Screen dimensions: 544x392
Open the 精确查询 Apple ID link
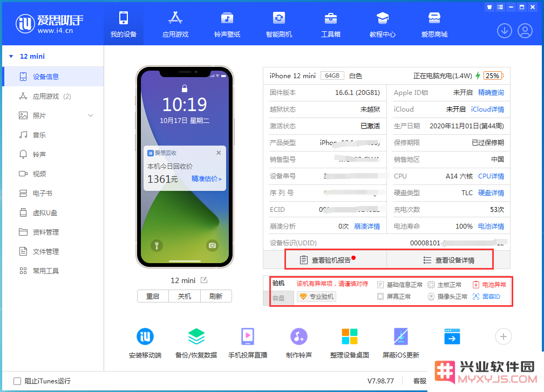pyautogui.click(x=491, y=93)
